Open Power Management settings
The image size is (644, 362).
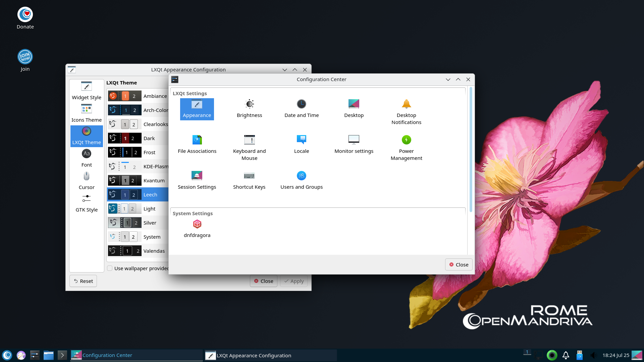(x=406, y=148)
